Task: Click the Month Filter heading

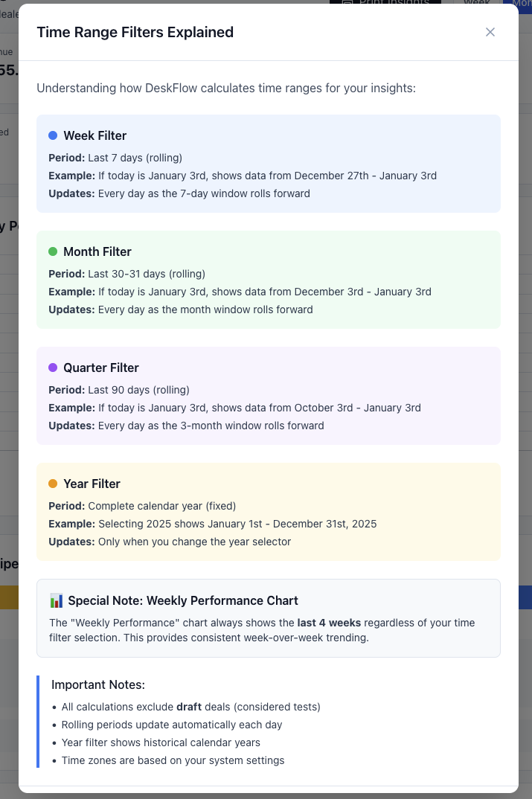Action: coord(97,251)
